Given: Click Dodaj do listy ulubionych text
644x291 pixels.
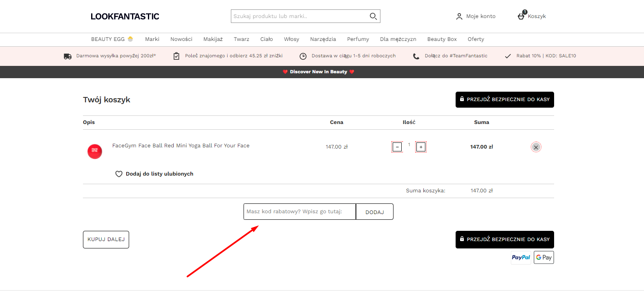Looking at the screenshot, I should pyautogui.click(x=159, y=174).
